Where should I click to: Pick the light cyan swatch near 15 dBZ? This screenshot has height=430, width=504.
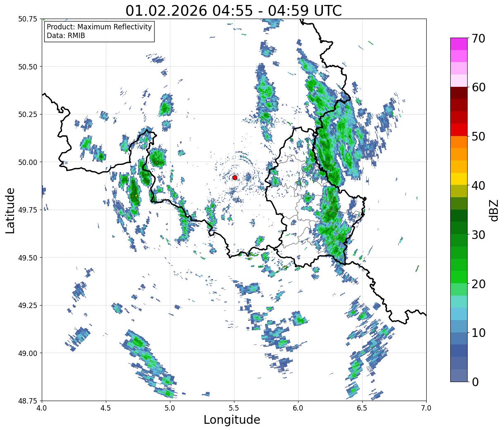(459, 302)
